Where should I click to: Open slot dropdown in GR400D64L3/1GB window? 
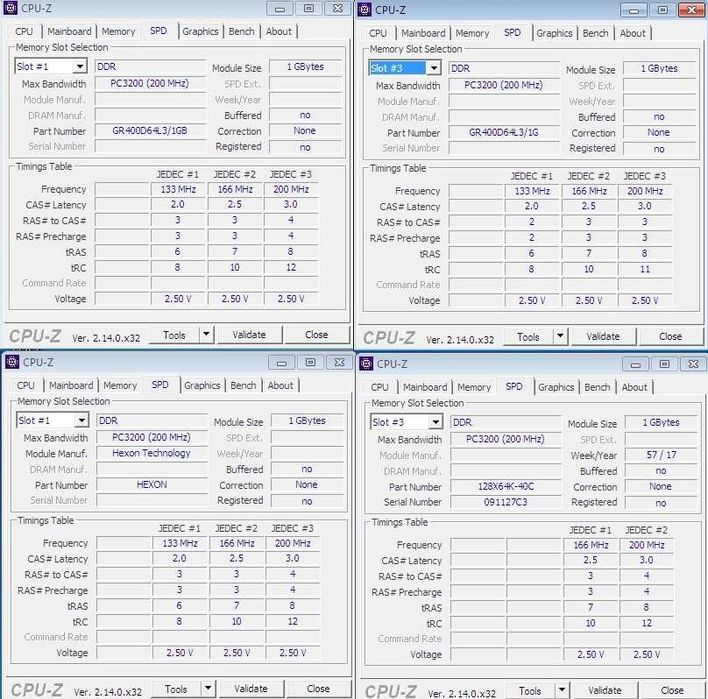point(80,66)
